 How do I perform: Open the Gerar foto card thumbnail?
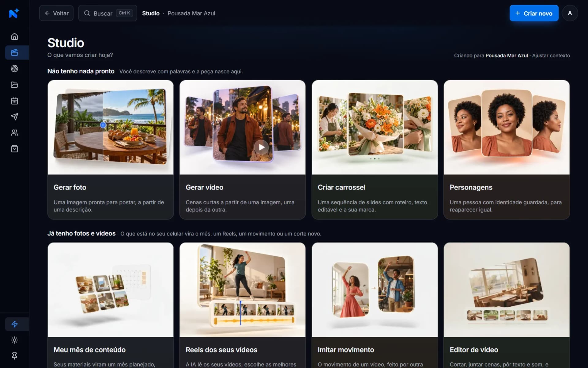[x=111, y=127]
